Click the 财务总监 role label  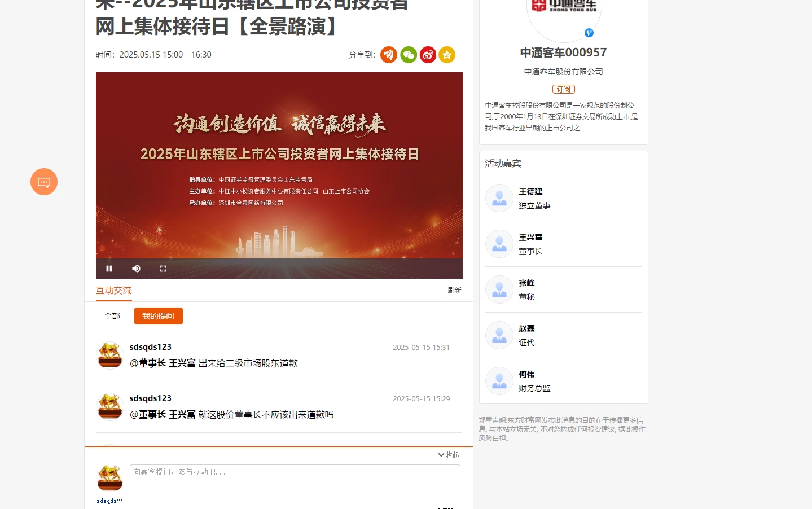(534, 389)
